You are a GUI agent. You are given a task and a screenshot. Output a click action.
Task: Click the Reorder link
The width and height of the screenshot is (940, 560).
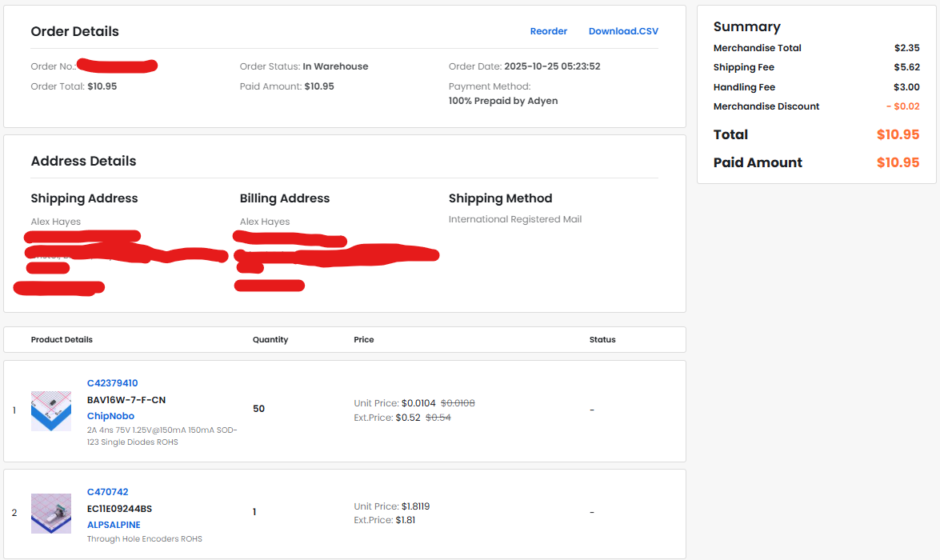(x=548, y=31)
